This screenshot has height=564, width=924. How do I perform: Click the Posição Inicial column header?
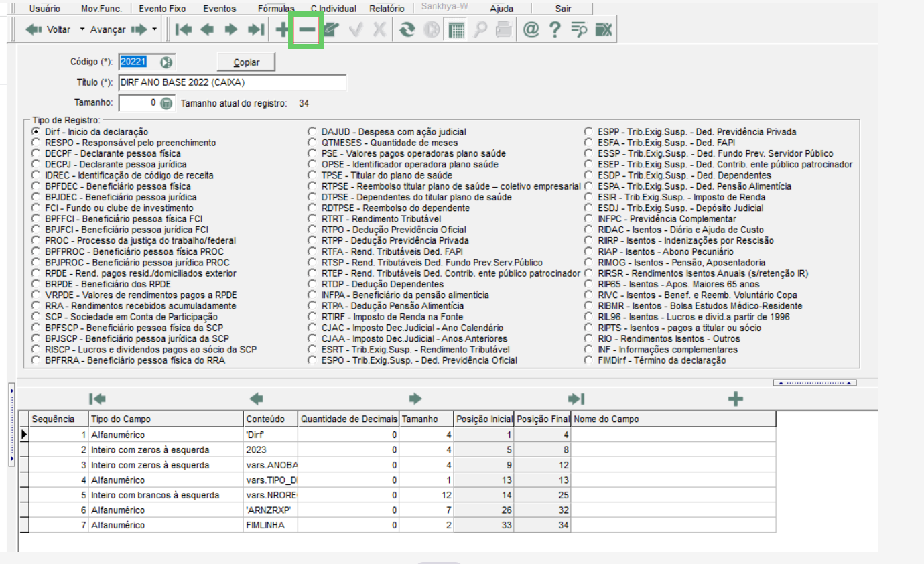coord(484,419)
